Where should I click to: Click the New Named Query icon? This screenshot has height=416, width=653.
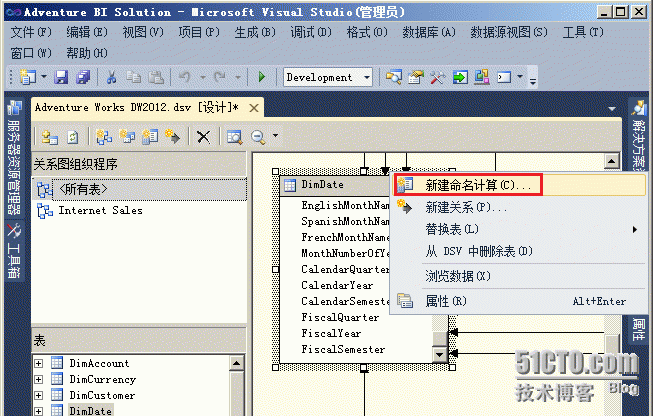(127, 137)
